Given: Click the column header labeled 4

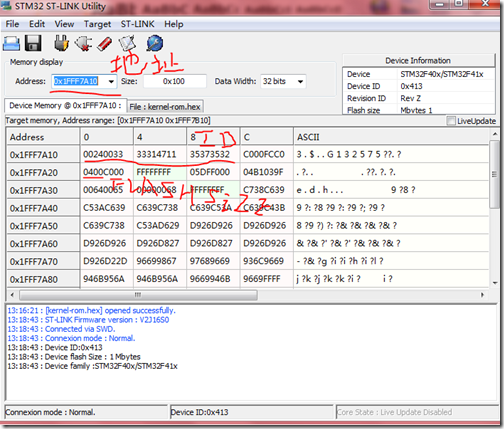Looking at the screenshot, I should 160,137.
